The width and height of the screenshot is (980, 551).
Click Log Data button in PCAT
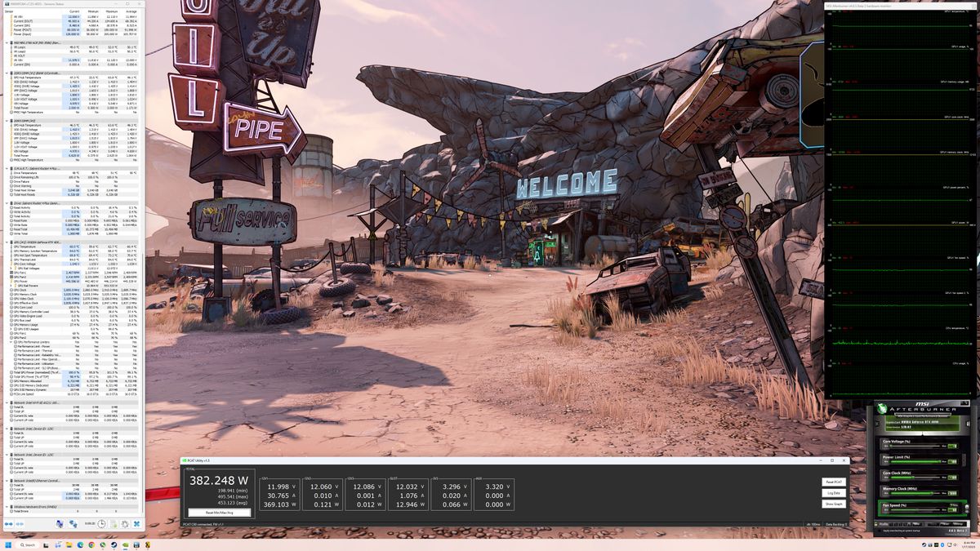(833, 493)
